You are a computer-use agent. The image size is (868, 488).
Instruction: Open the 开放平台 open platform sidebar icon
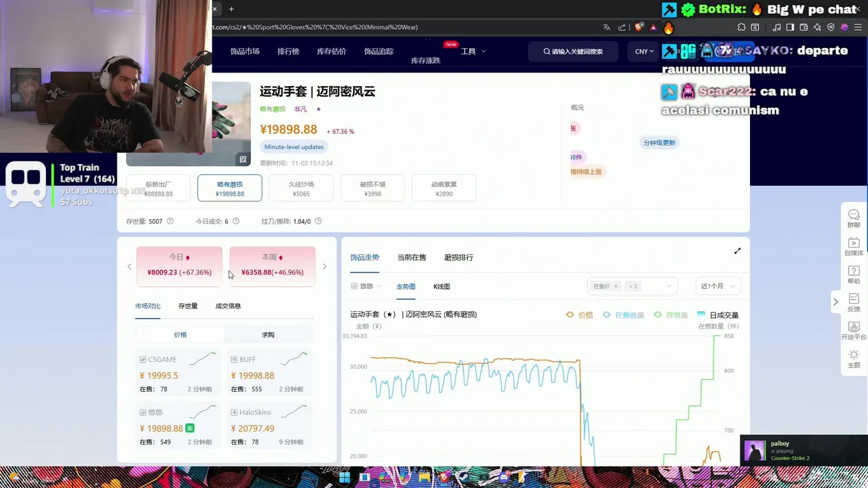pyautogui.click(x=854, y=331)
